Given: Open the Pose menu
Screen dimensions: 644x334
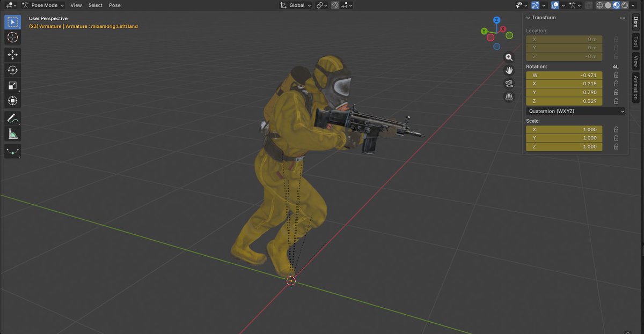Looking at the screenshot, I should tap(115, 5).
